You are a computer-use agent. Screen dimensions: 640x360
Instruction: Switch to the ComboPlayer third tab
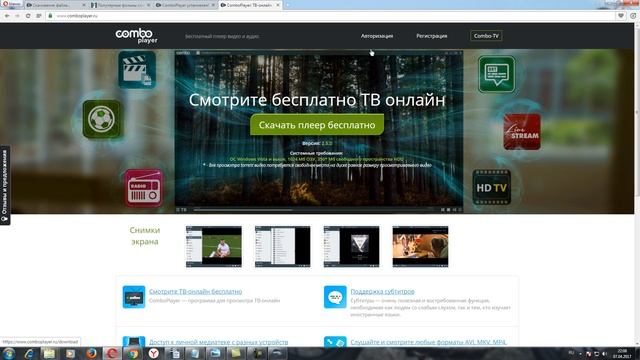(x=186, y=5)
